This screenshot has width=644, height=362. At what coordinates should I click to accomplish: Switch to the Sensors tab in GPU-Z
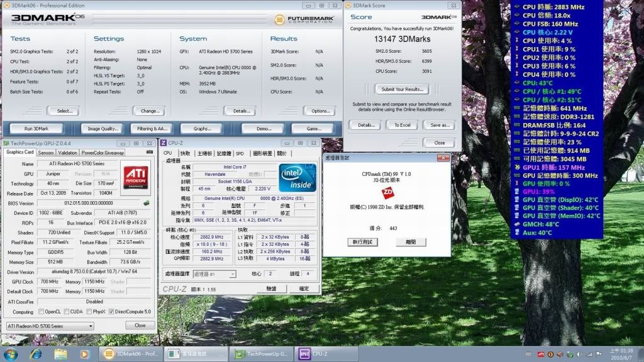coord(46,153)
